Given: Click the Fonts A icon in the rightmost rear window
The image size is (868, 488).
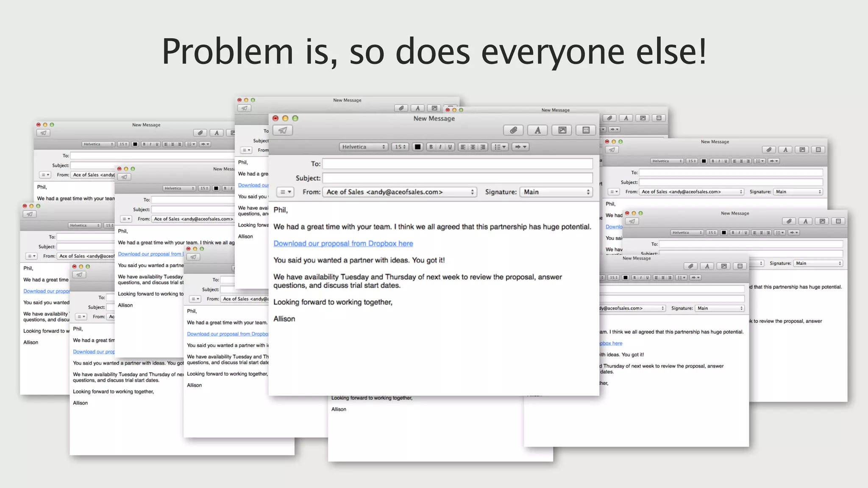Looking at the screenshot, I should 805,221.
